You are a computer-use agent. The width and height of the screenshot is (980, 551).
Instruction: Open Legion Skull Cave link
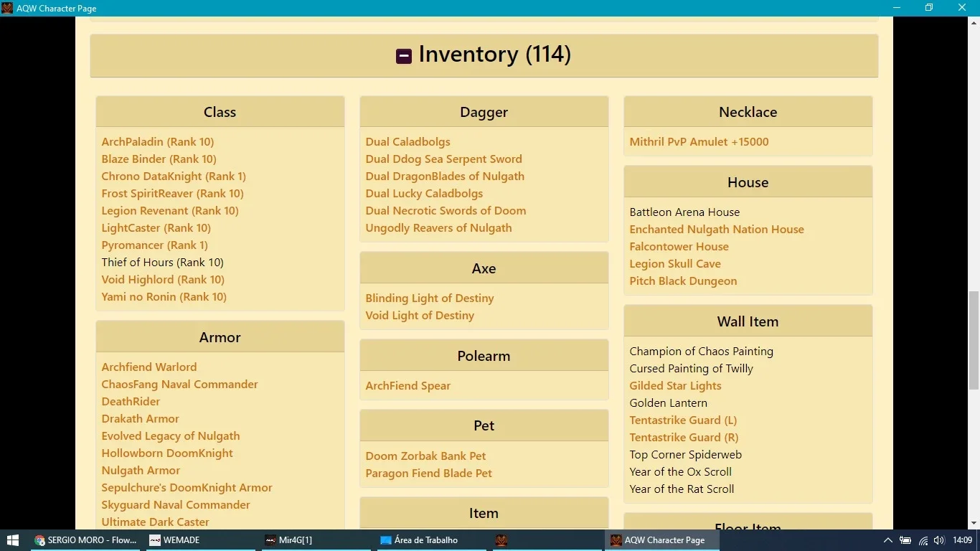tap(675, 264)
